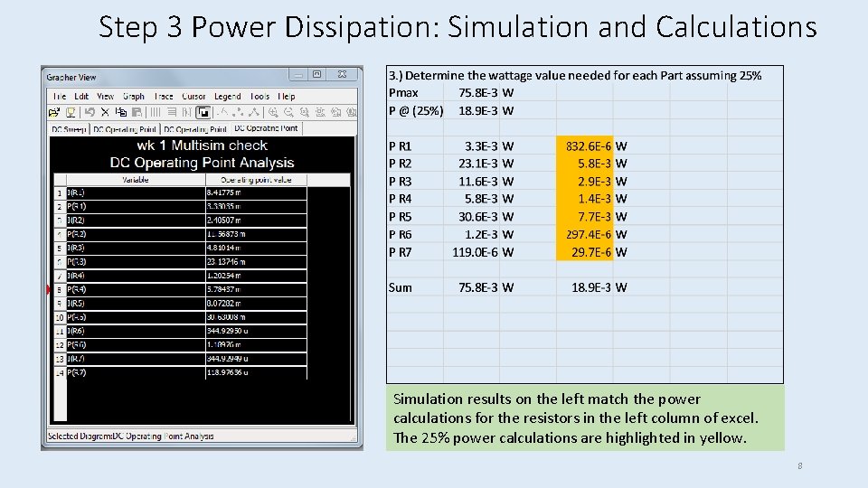Click the active rightmost DC Operating Point tab
Screen dimensions: 868x488
(266, 128)
